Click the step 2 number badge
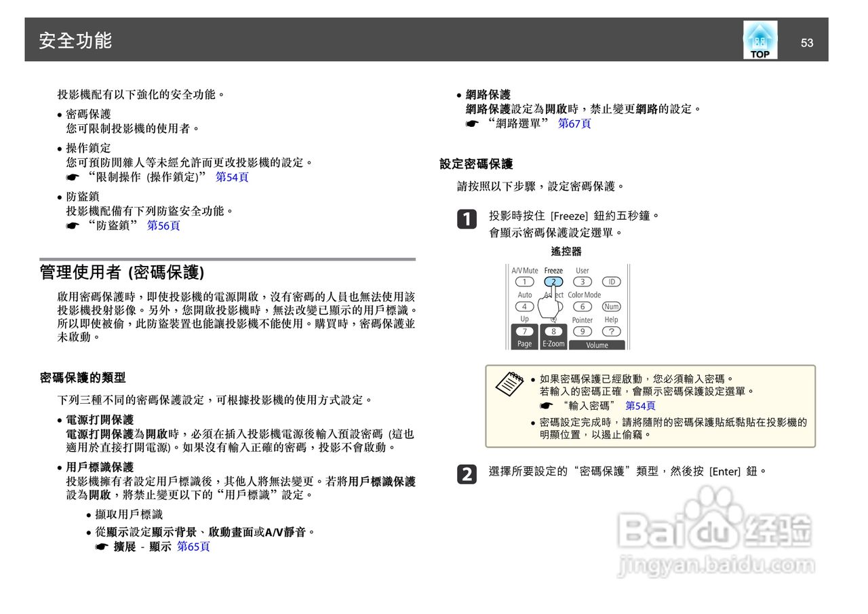Screen dimensions: 868x614 pos(467,474)
